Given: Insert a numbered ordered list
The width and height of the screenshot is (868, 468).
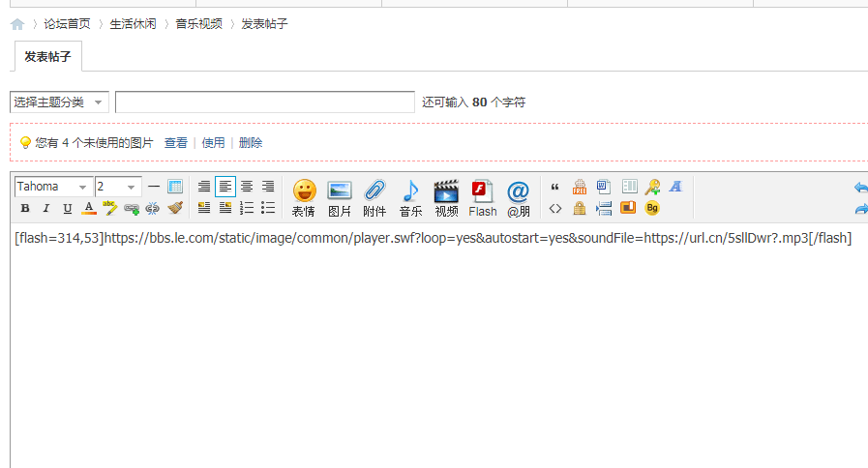Looking at the screenshot, I should click(x=247, y=208).
